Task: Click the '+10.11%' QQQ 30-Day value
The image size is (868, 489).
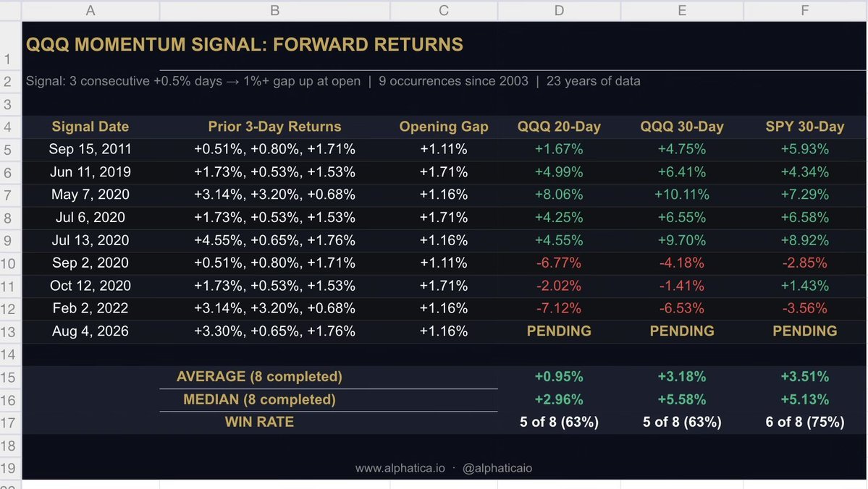Action: click(x=682, y=195)
